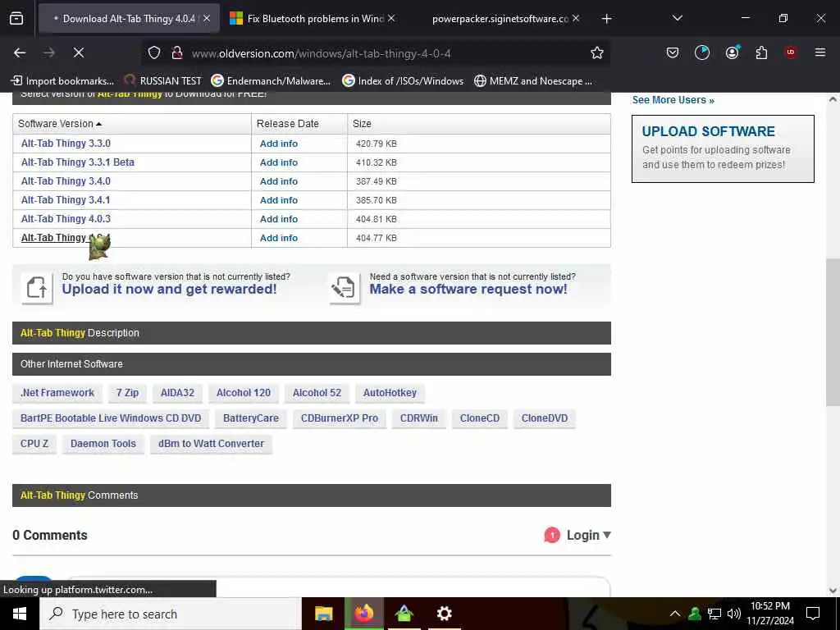Click Make a software request now
This screenshot has height=630, width=840.
[x=468, y=290]
